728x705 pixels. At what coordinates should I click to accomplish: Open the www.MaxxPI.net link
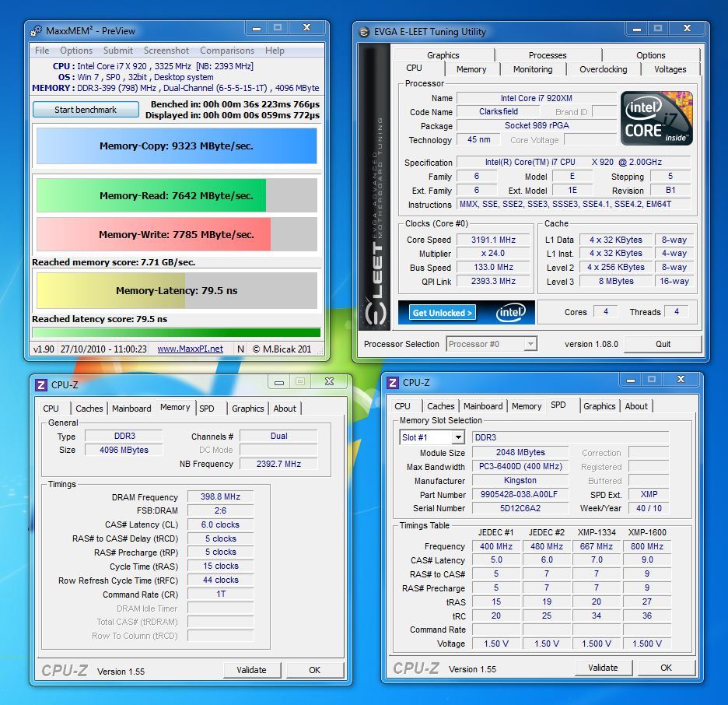tap(190, 349)
